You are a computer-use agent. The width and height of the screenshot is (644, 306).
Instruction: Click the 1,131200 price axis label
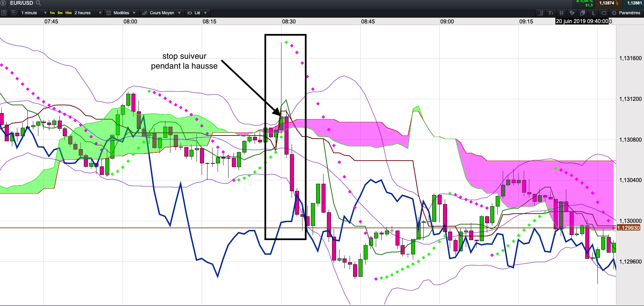[630, 99]
